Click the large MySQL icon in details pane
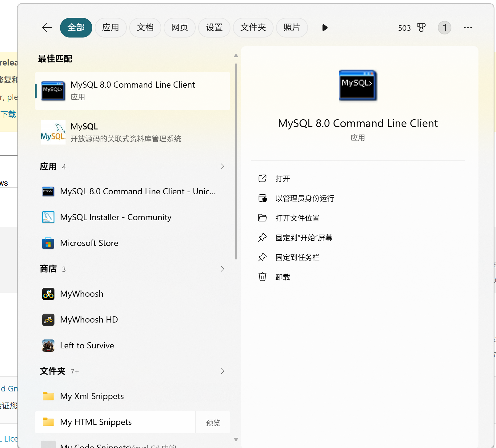Viewport: 496px width, 448px height. 358,85
